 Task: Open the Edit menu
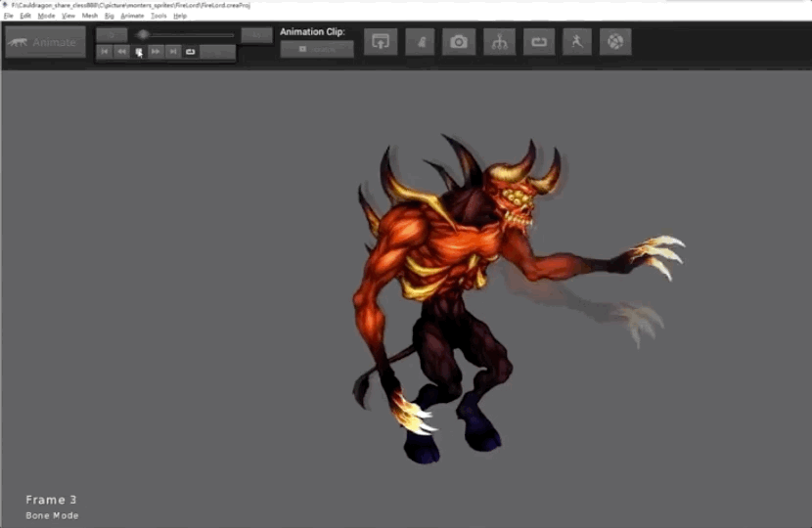pos(25,16)
